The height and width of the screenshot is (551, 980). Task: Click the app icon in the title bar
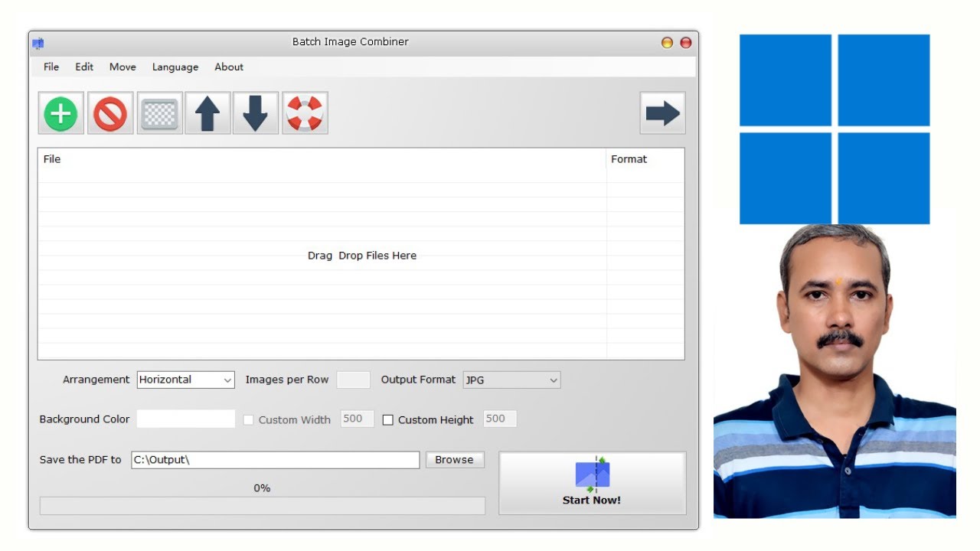(x=38, y=43)
